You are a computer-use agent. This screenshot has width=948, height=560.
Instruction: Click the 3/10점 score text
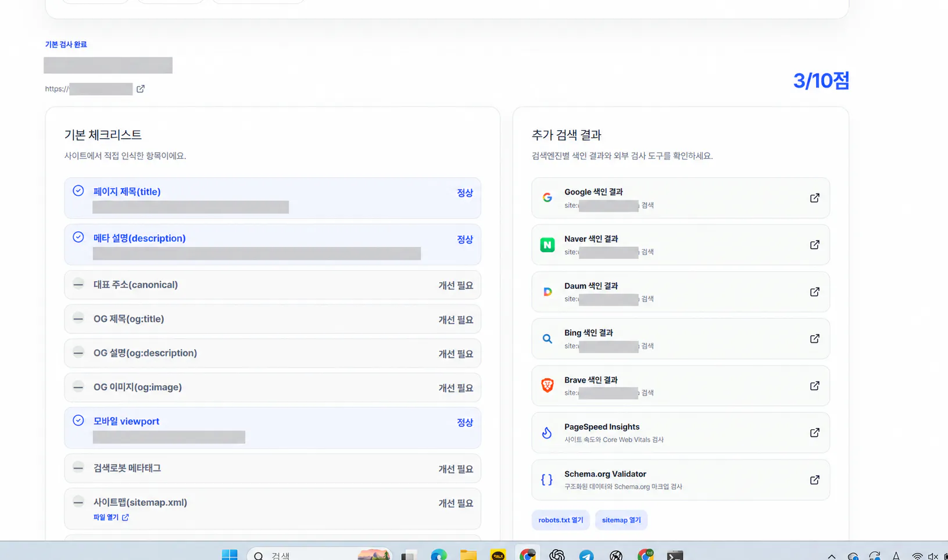click(x=821, y=81)
